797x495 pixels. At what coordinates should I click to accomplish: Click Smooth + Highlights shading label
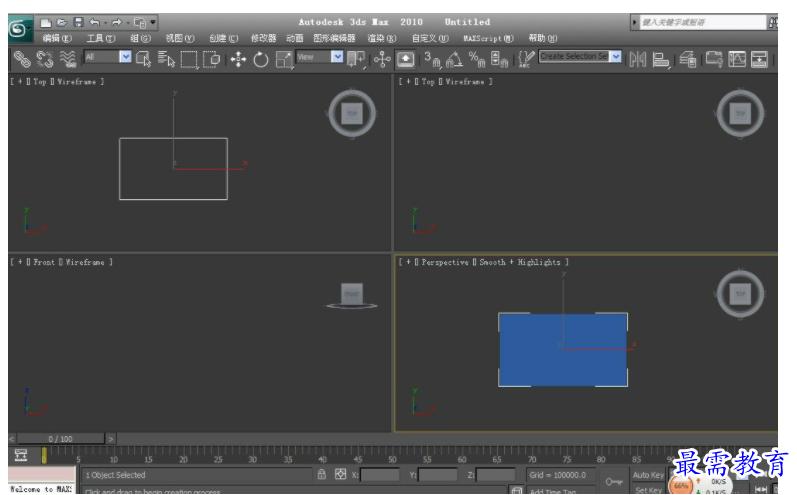click(520, 262)
